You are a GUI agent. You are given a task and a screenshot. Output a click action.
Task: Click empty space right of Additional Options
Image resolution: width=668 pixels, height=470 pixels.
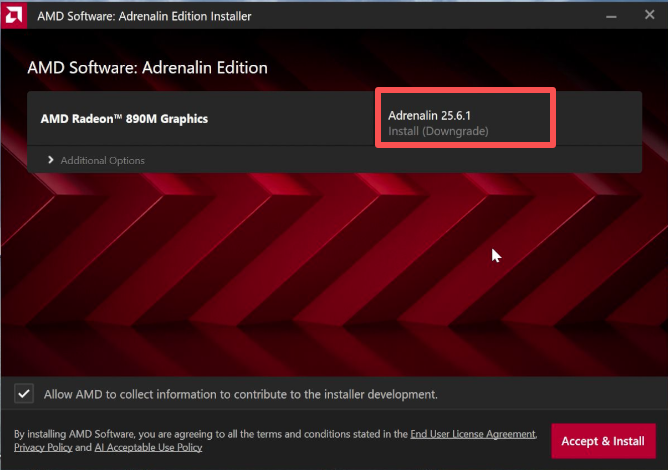[x=400, y=160]
